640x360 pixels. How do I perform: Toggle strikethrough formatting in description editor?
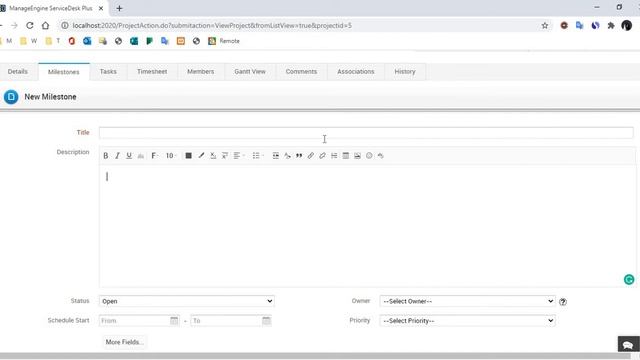pyautogui.click(x=141, y=156)
